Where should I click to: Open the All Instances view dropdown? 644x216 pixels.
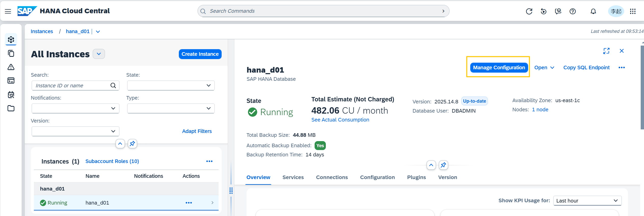(x=99, y=54)
